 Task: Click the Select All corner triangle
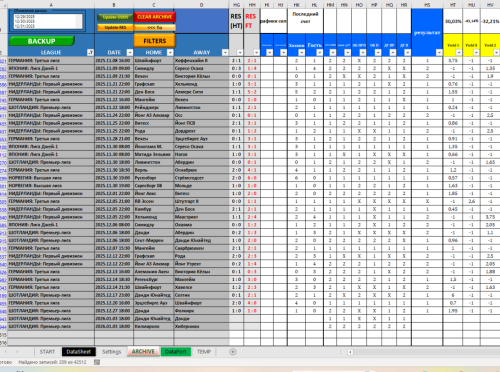[4, 4]
